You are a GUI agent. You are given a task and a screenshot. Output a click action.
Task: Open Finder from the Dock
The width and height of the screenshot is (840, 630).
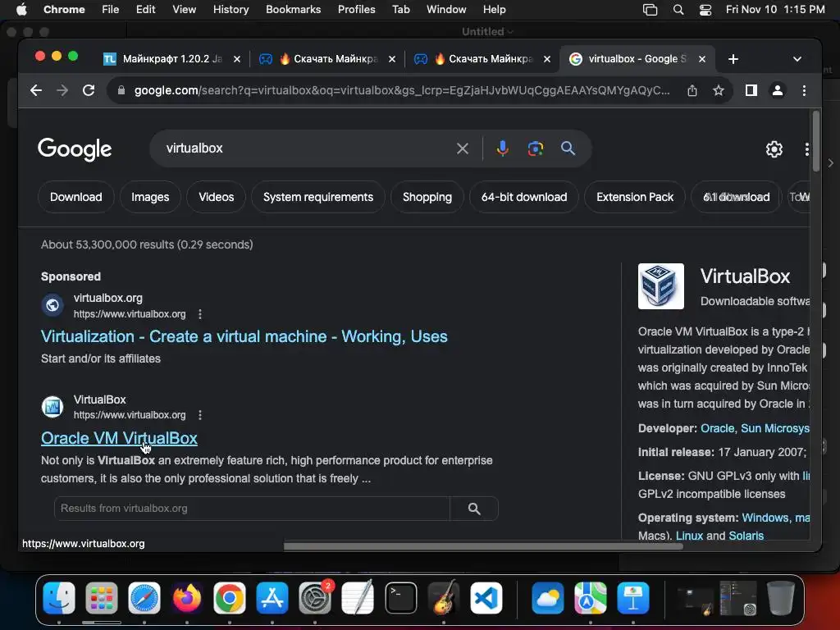(59, 598)
